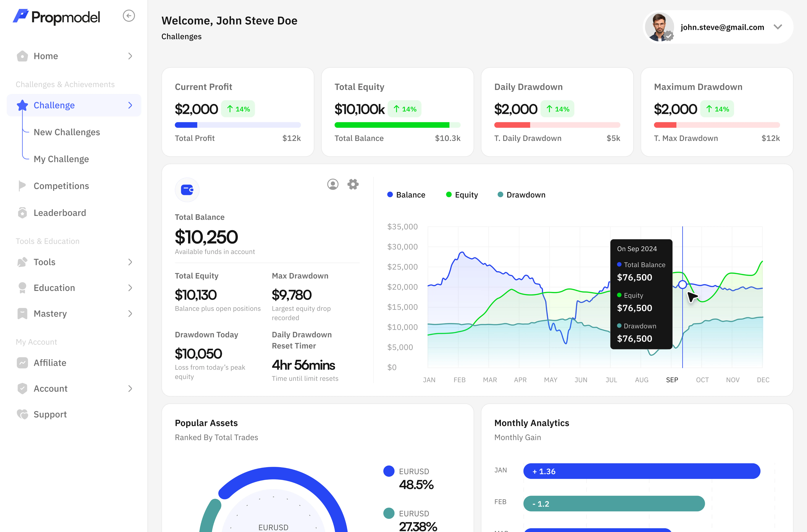Open chart settings gear icon
807x532 pixels.
tap(353, 184)
